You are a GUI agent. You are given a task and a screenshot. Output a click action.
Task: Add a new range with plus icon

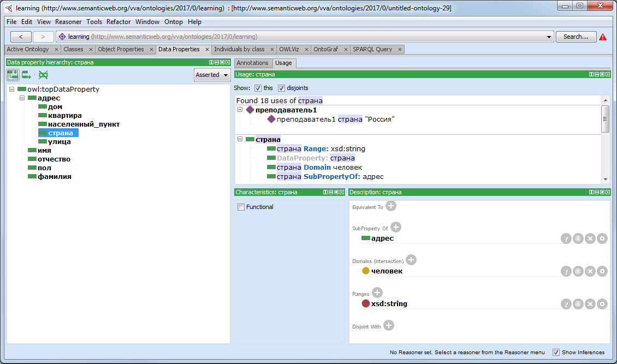tap(377, 293)
